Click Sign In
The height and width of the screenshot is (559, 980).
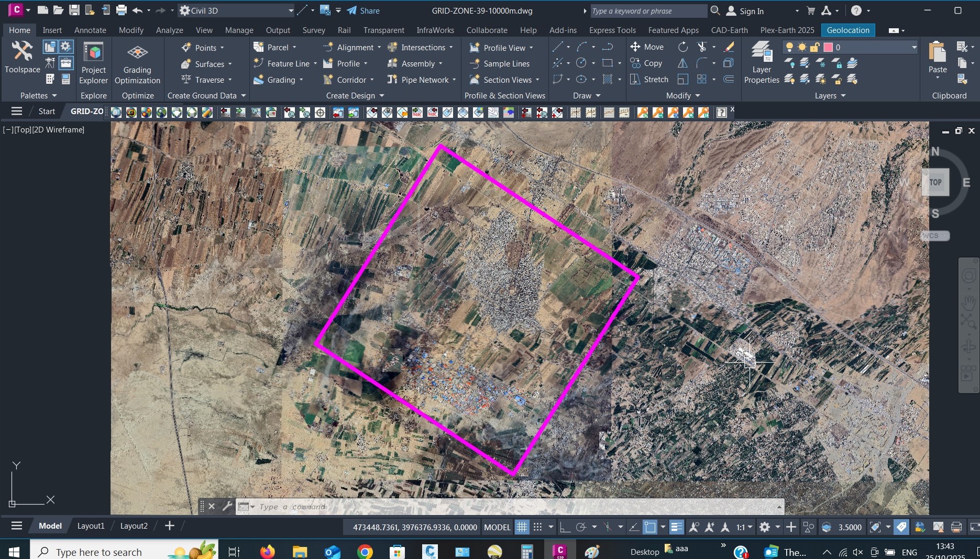click(x=751, y=11)
